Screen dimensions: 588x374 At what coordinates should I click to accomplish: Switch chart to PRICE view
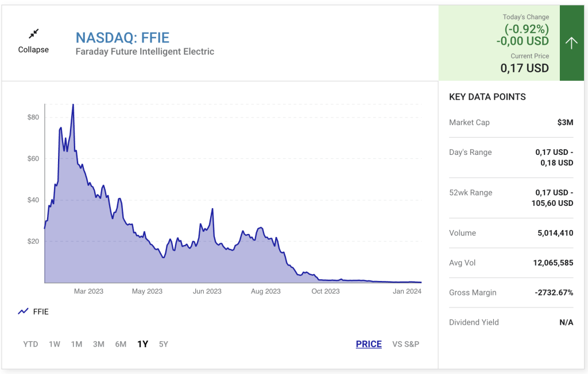coord(369,344)
